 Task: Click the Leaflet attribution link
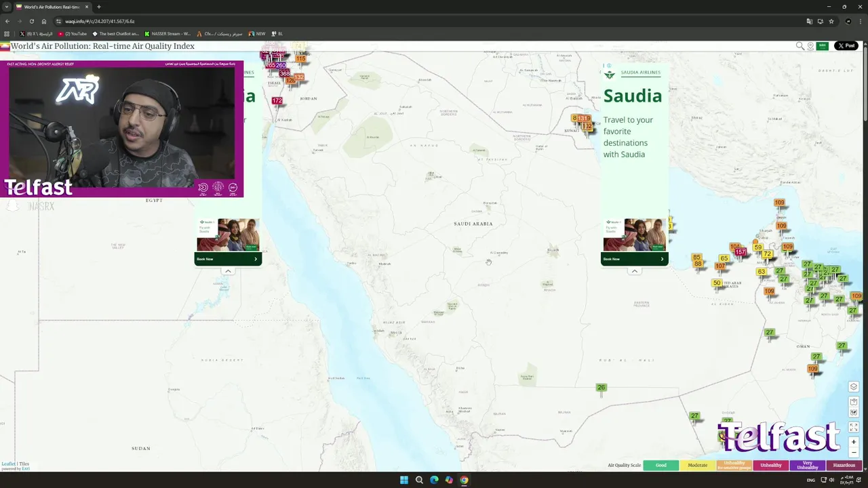pos(8,464)
